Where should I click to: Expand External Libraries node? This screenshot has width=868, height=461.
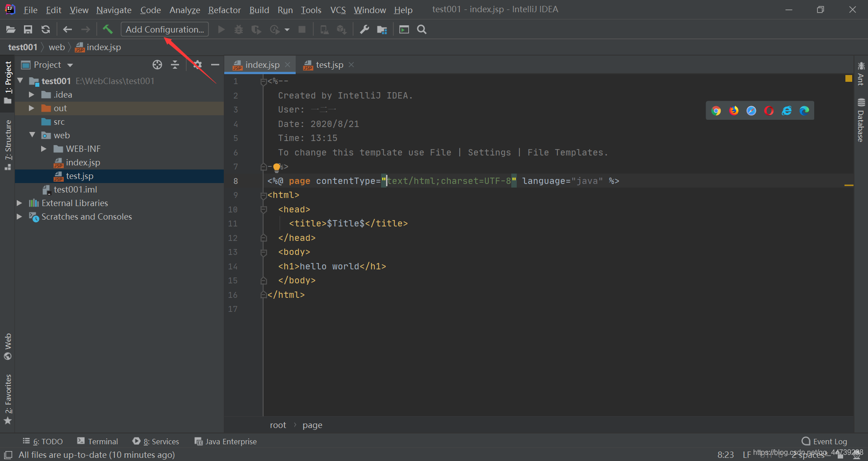coord(19,203)
